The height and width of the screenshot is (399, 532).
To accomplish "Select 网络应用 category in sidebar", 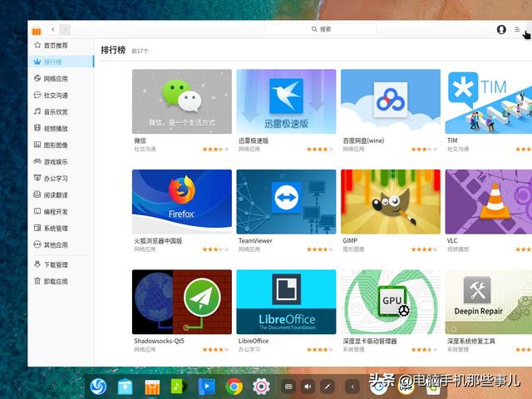I will (55, 78).
